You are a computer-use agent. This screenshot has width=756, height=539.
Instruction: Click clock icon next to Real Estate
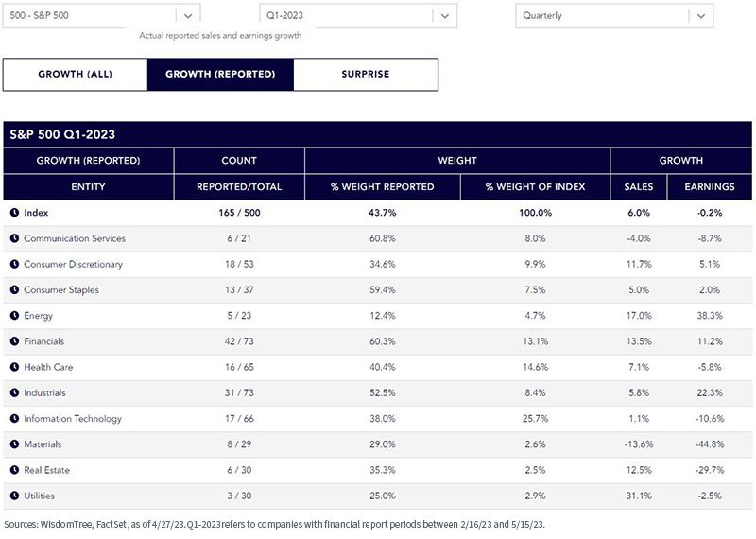coord(14,470)
